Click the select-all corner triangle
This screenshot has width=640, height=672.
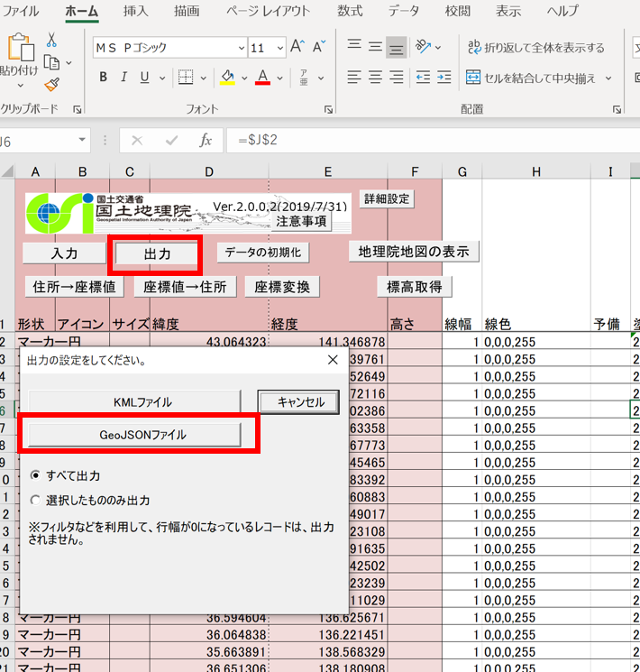click(x=7, y=172)
